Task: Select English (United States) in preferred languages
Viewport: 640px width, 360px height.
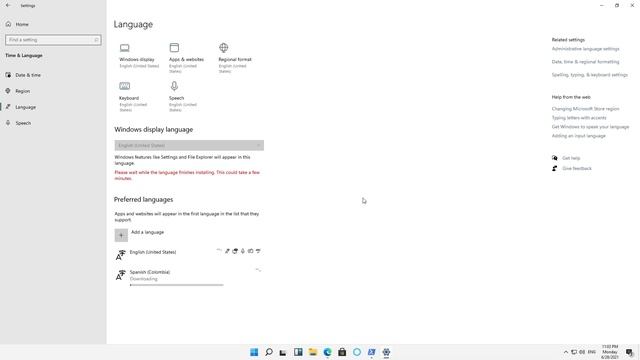Action: click(x=153, y=252)
